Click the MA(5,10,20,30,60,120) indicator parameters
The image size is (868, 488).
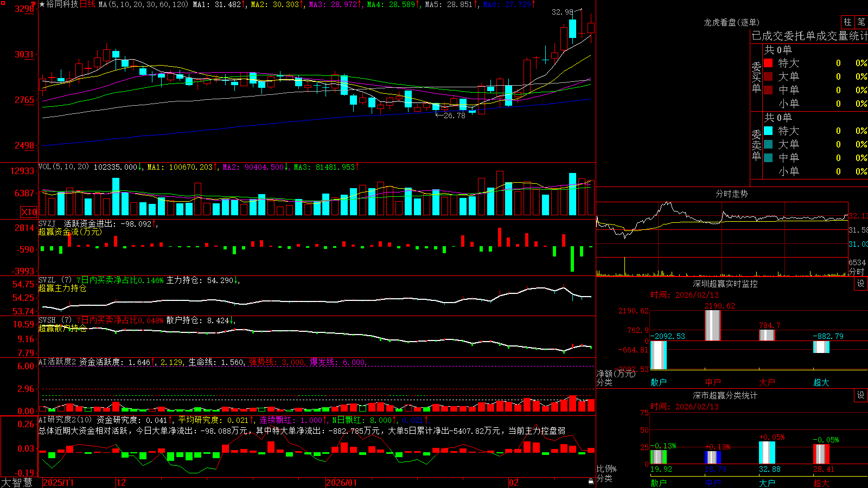pos(143,4)
